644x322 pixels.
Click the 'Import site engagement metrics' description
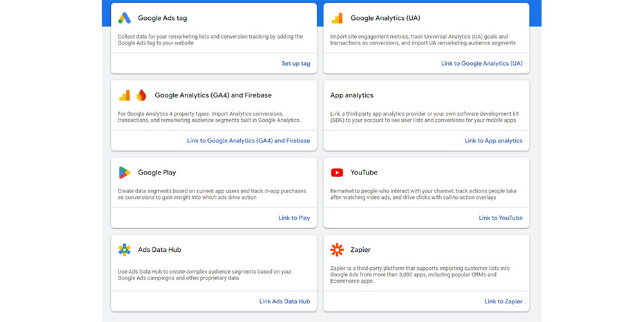coord(423,39)
